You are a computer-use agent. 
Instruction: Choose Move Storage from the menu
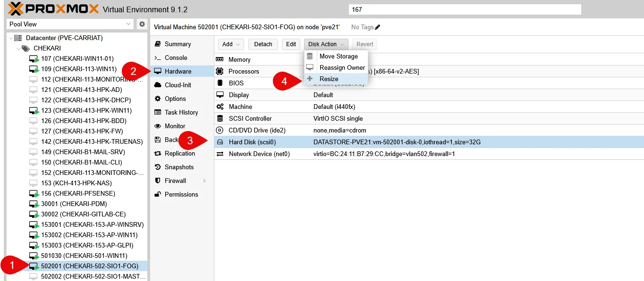coord(338,56)
